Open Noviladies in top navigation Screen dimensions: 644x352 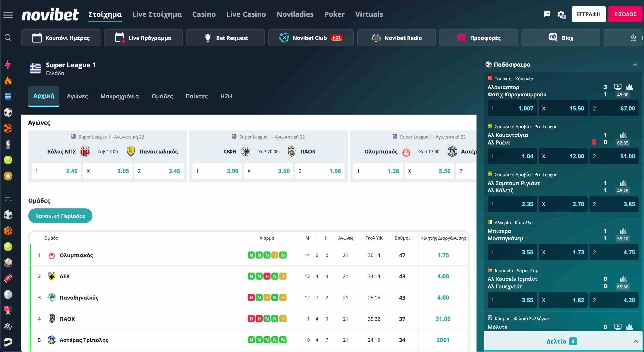(295, 14)
